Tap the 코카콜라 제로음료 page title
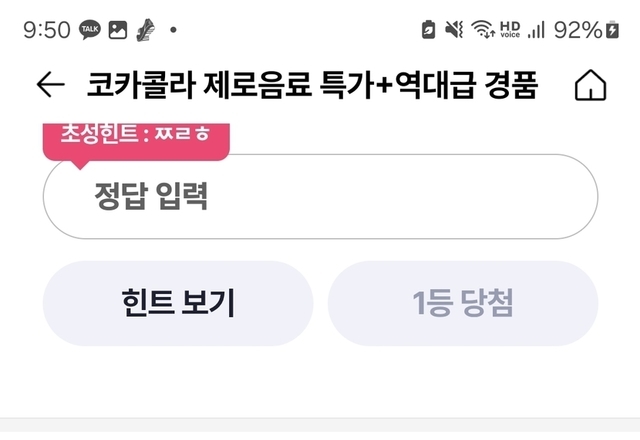The height and width of the screenshot is (440, 640). tap(314, 86)
